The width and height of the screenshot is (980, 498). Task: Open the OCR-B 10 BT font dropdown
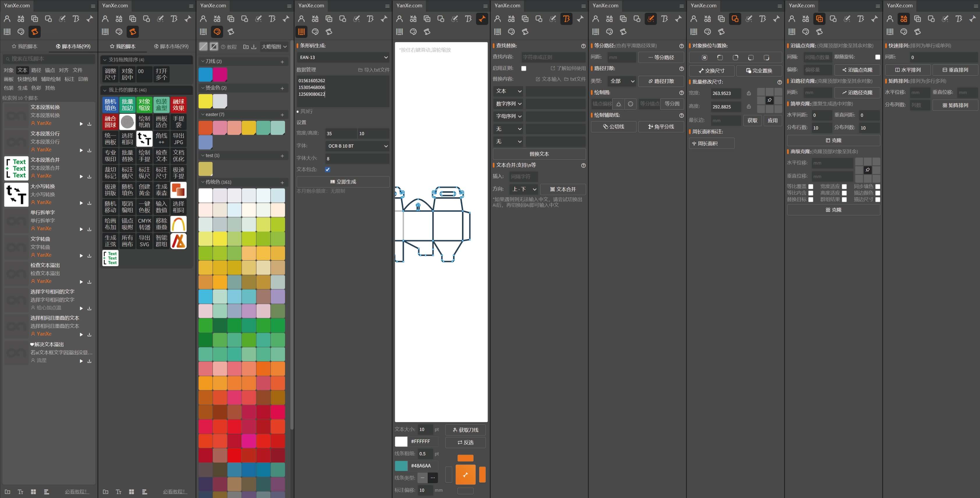357,146
